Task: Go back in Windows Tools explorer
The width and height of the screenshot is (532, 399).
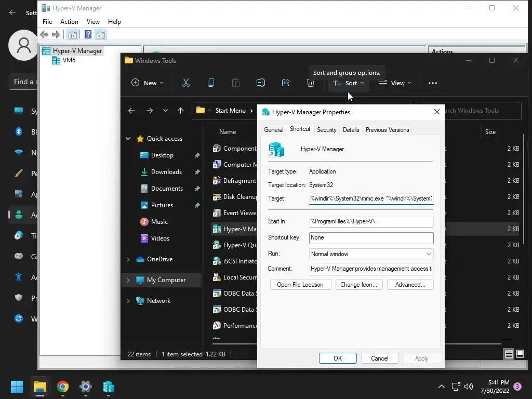Action: (131, 111)
